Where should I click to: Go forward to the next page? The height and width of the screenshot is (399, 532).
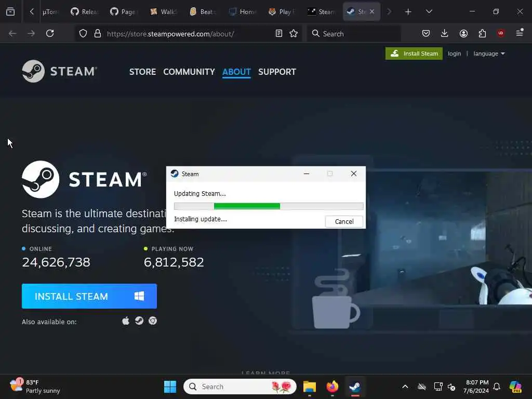coord(31,33)
